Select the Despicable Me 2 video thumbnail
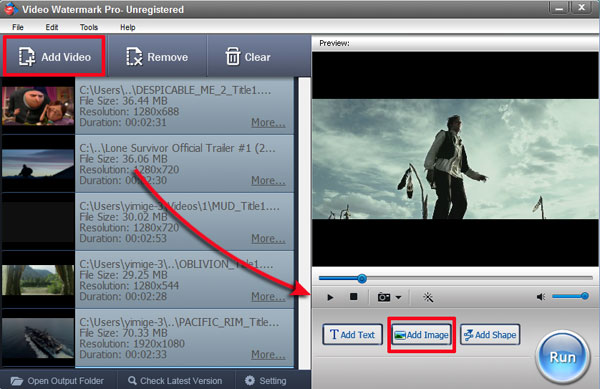The width and height of the screenshot is (600, 389). [38, 106]
